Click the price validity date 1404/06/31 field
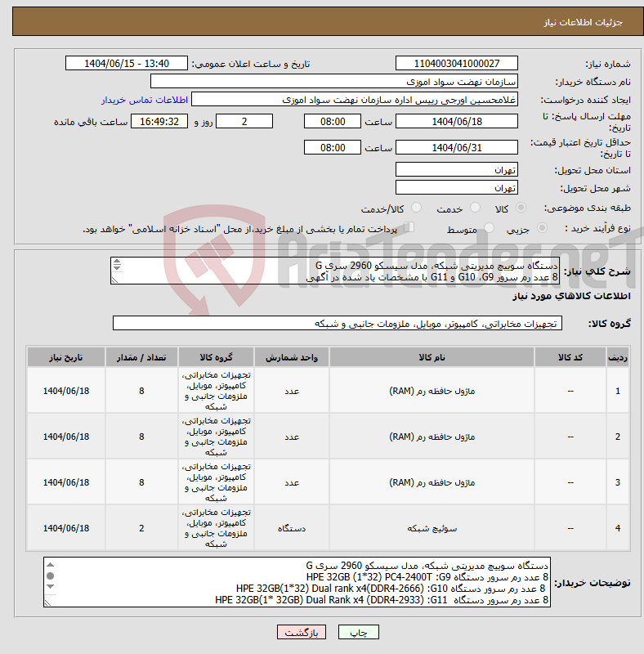The image size is (644, 654). pos(457,148)
